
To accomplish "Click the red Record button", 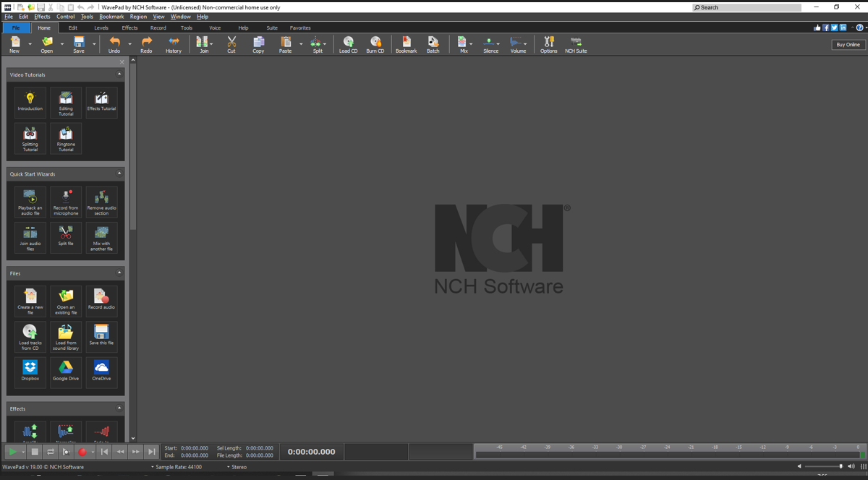I will (82, 452).
